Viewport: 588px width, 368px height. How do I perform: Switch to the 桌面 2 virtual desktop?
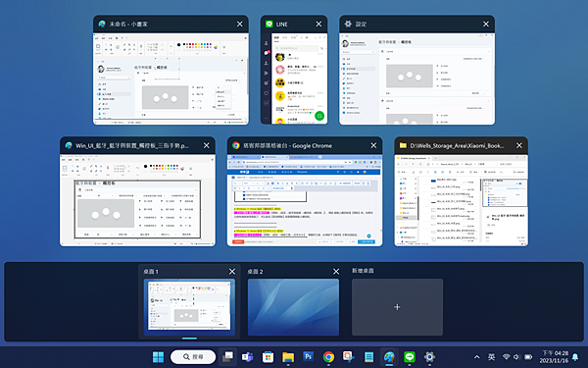pyautogui.click(x=293, y=307)
